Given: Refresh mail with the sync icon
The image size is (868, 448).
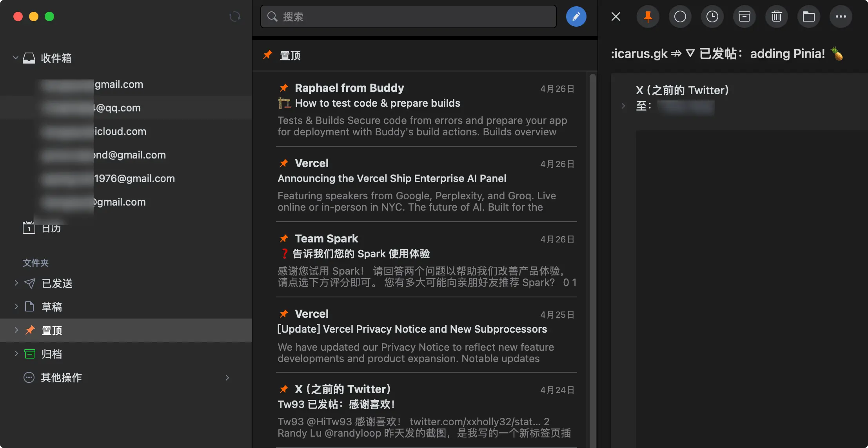Looking at the screenshot, I should [x=234, y=16].
